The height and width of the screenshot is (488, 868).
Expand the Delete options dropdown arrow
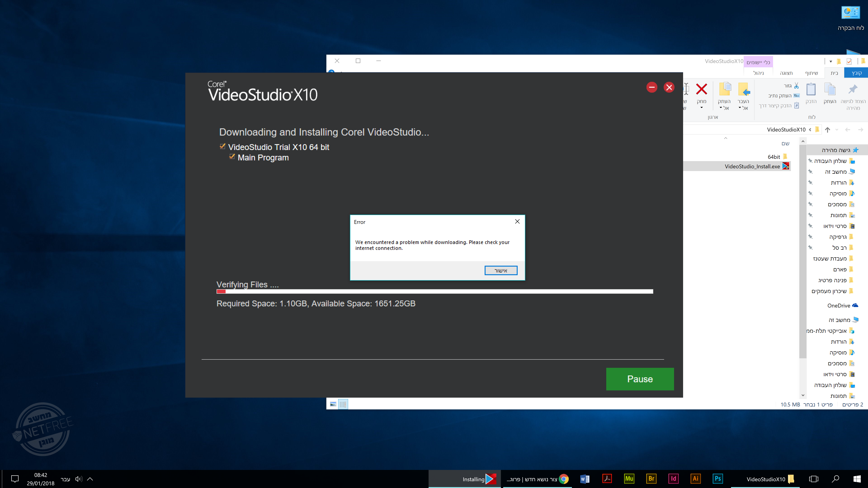click(x=702, y=108)
